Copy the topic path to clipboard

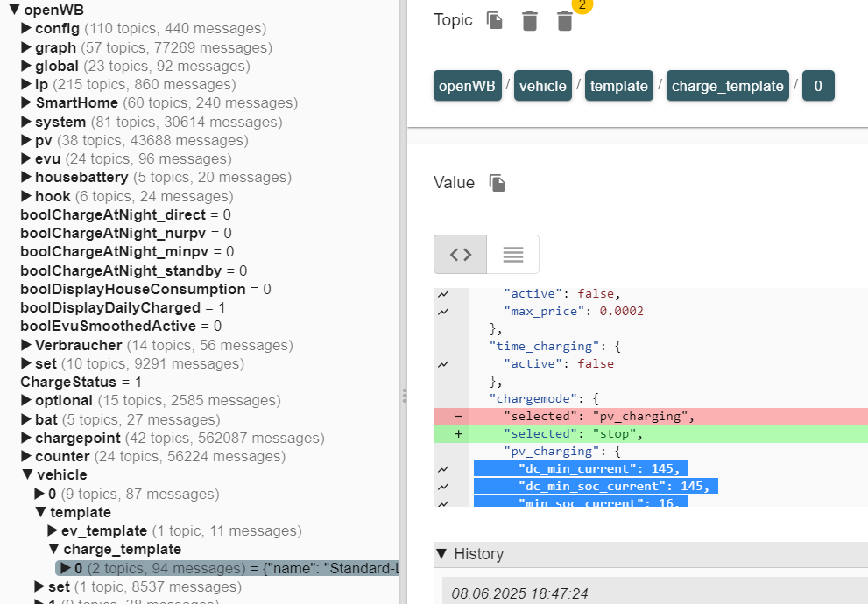coord(494,20)
